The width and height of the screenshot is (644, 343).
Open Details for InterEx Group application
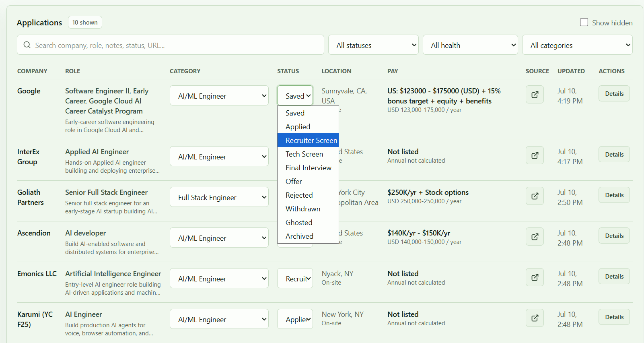(x=614, y=154)
